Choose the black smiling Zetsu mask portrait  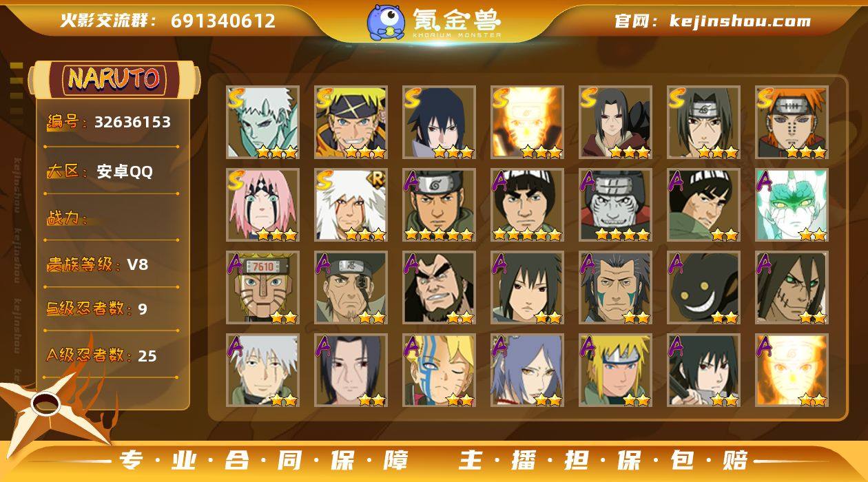[703, 288]
